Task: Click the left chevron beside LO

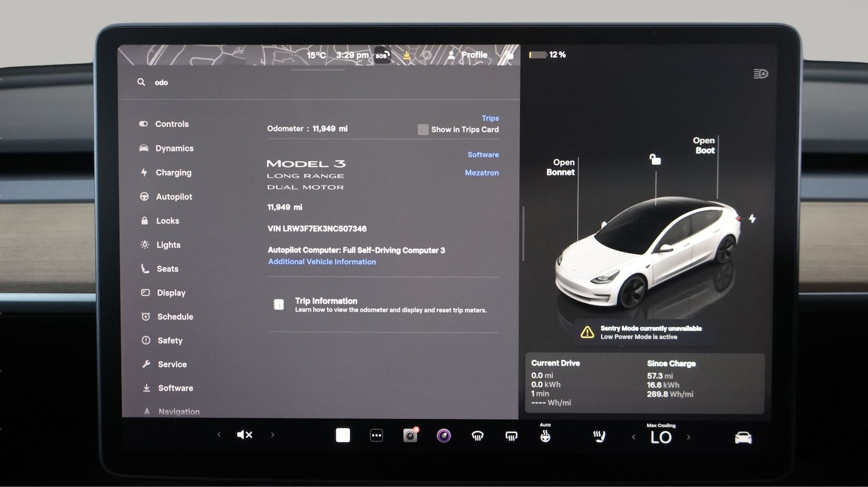Action: pyautogui.click(x=634, y=437)
